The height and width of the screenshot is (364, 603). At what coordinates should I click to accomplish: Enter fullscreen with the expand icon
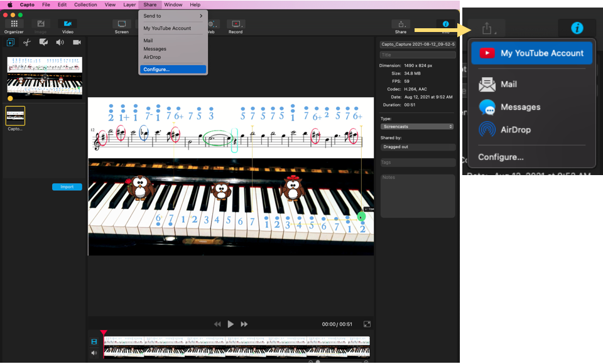[367, 324]
